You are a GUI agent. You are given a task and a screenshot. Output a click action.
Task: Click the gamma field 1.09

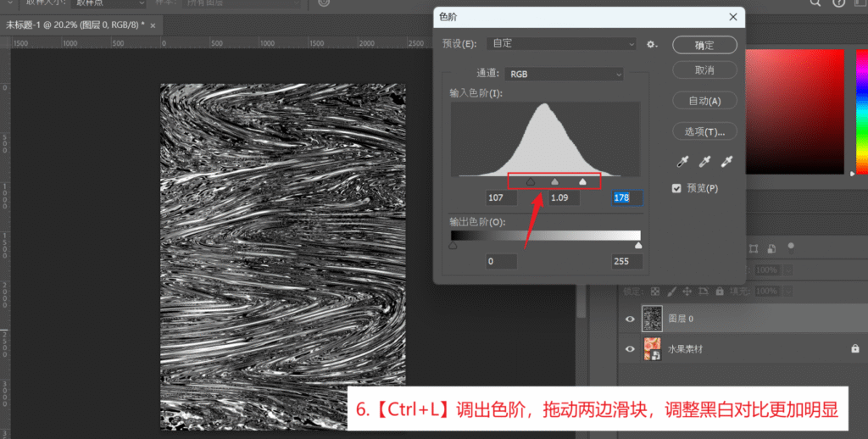coord(564,197)
